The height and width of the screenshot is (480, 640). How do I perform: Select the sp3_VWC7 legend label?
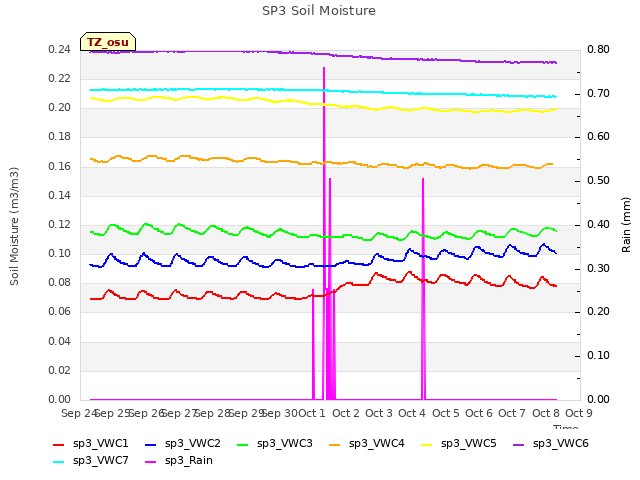pyautogui.click(x=100, y=461)
